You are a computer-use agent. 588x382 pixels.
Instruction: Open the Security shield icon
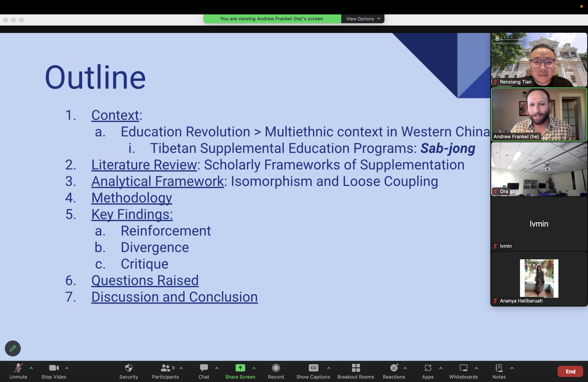[x=128, y=368]
